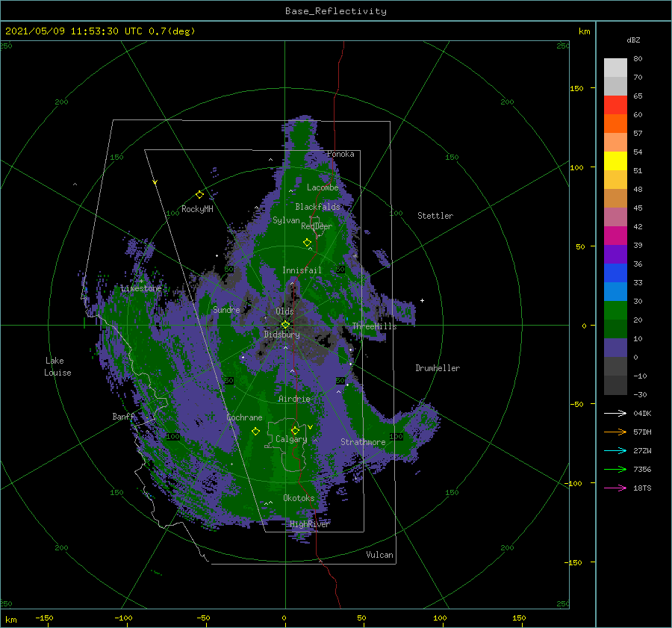Click the Ponoka city label
The width and height of the screenshot is (672, 628).
(340, 154)
